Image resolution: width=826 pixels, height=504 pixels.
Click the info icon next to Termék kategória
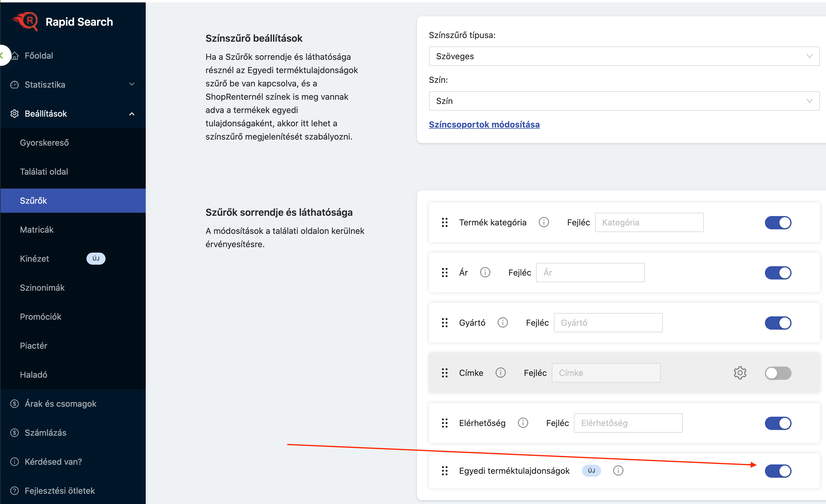[x=543, y=222]
